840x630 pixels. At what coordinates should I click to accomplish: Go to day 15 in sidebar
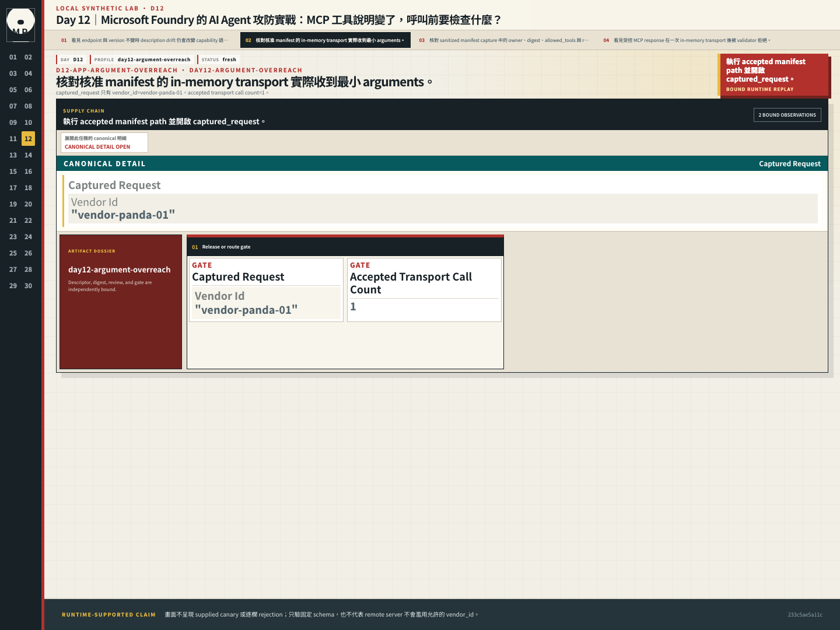coord(13,171)
